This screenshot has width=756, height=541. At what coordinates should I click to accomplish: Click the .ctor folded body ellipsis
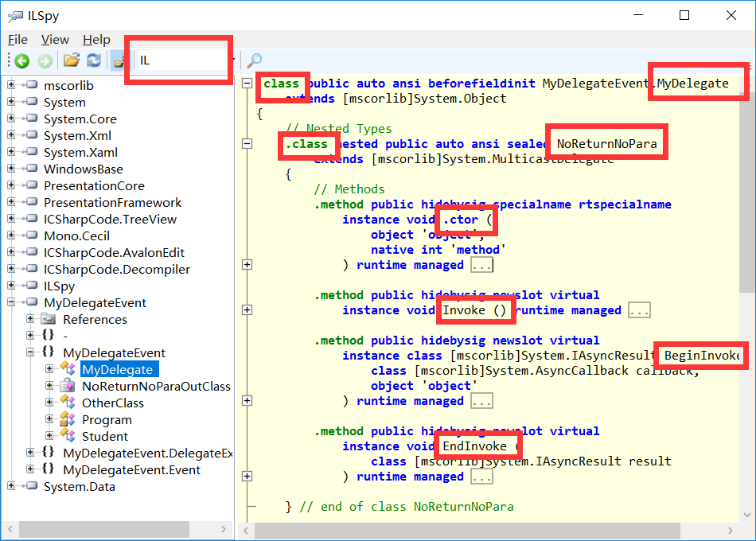tap(481, 265)
